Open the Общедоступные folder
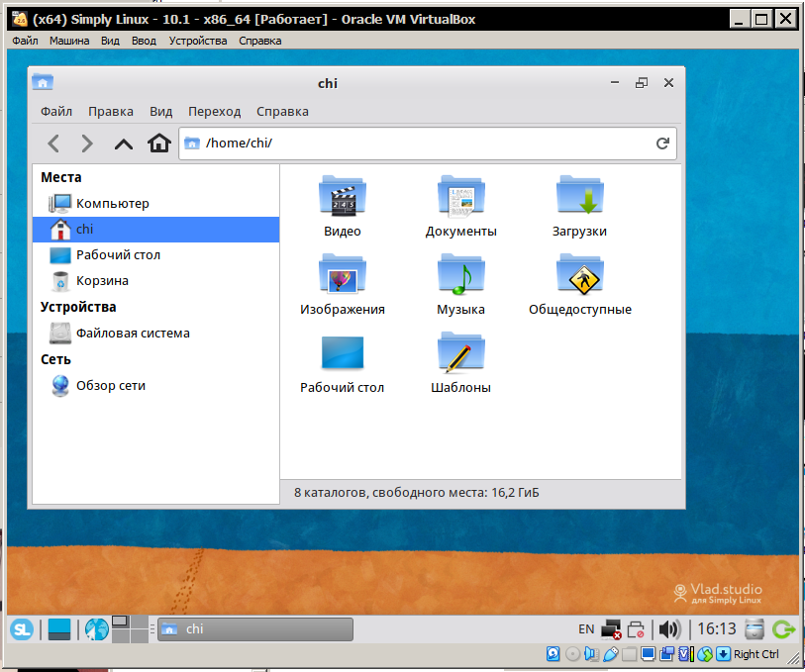Screen dimensions: 805x672 click(x=579, y=284)
